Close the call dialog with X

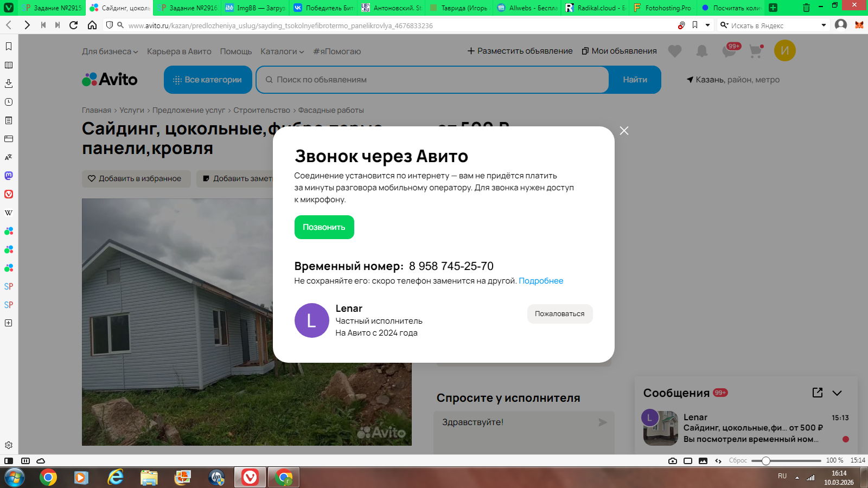[x=624, y=131]
